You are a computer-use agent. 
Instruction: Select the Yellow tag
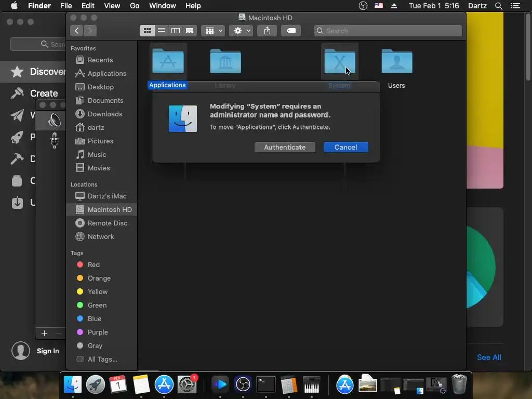(102, 292)
